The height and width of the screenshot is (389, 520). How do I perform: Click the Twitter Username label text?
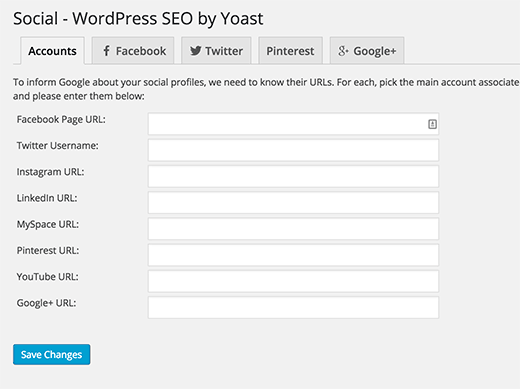pyautogui.click(x=58, y=146)
